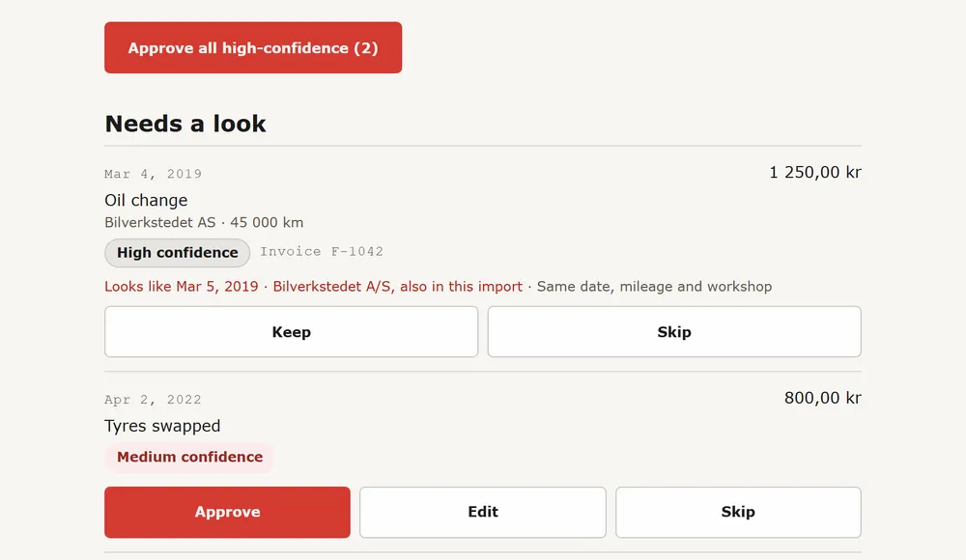Select the High confidence badge

[178, 253]
